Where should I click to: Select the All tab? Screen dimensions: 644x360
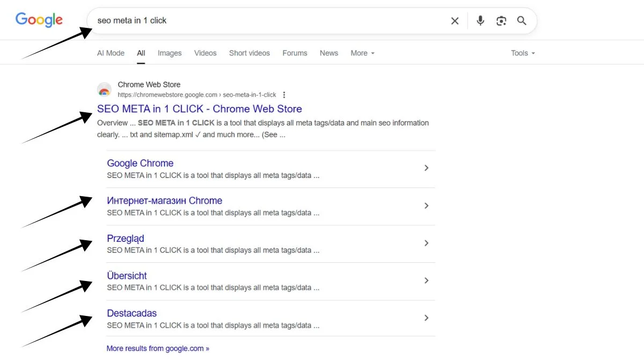141,53
